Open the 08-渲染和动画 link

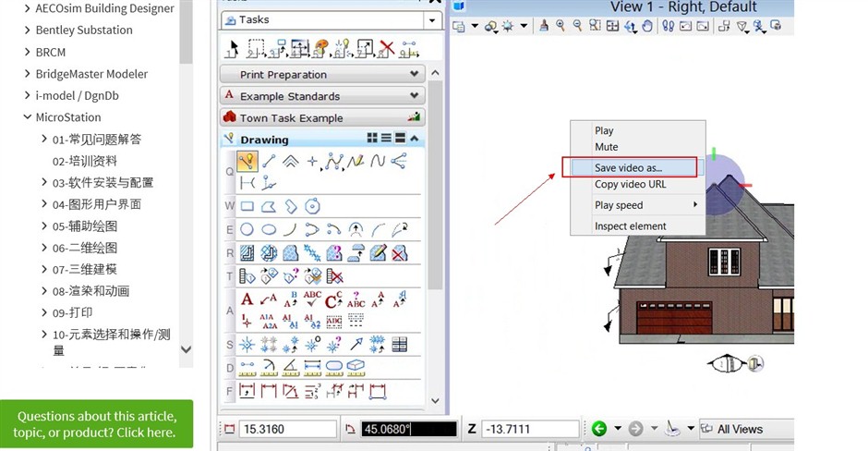[x=90, y=291]
